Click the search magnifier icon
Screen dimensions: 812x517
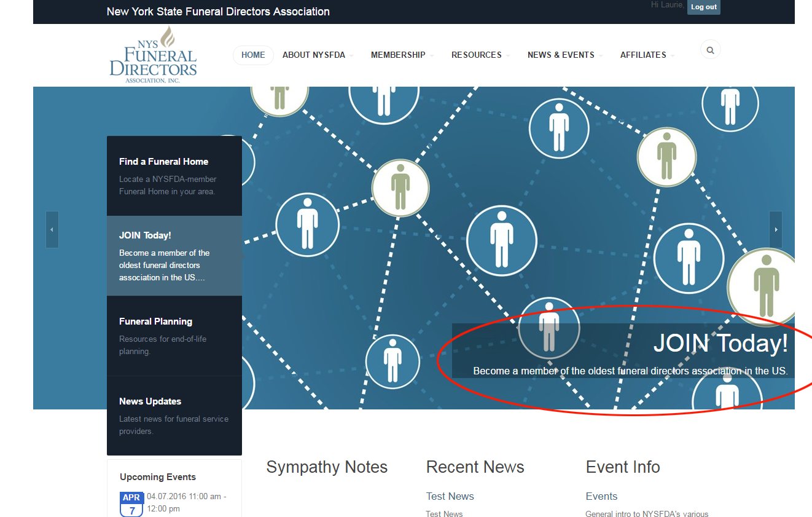[710, 50]
